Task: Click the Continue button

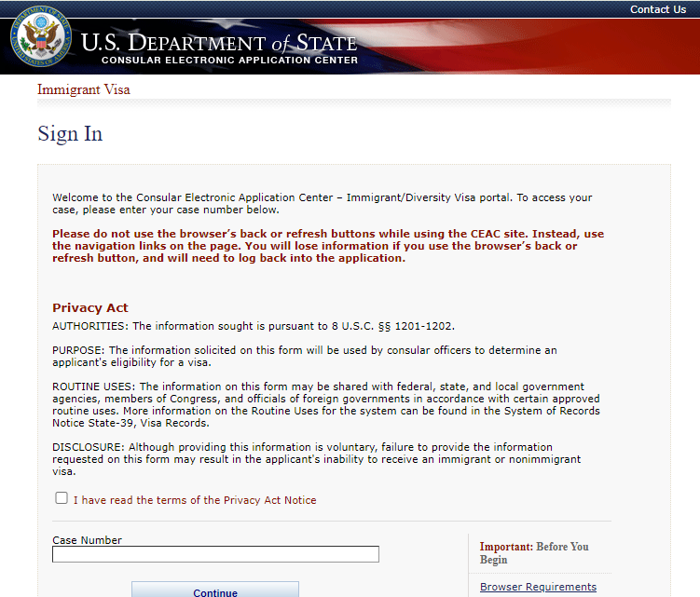Action: pos(215,590)
